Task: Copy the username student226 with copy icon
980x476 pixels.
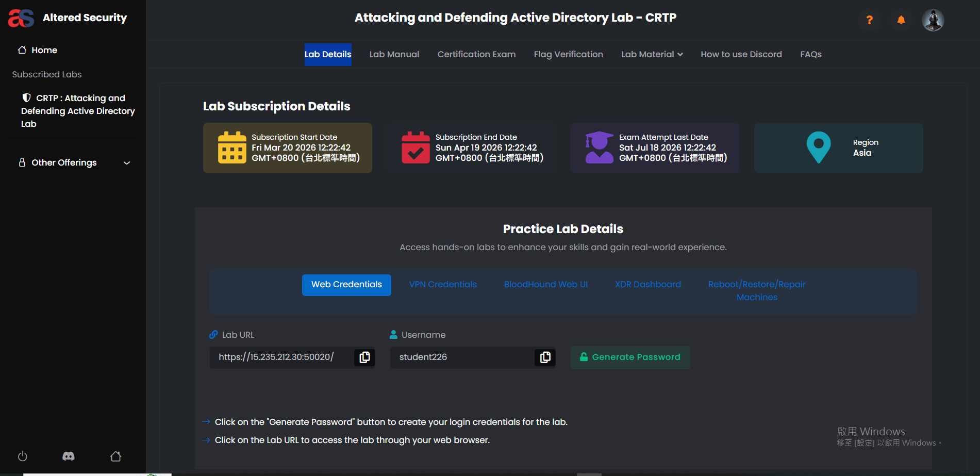Action: click(545, 357)
